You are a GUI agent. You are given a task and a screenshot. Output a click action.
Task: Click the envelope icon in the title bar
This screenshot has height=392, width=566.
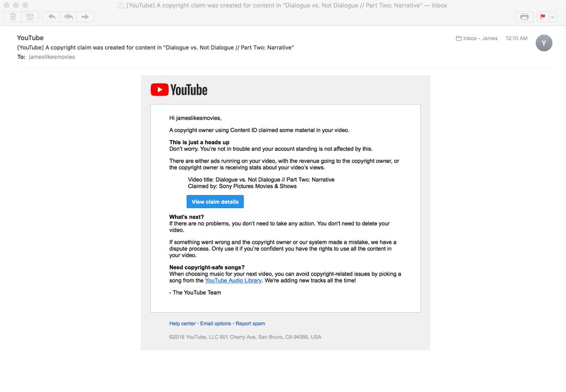coord(121,5)
